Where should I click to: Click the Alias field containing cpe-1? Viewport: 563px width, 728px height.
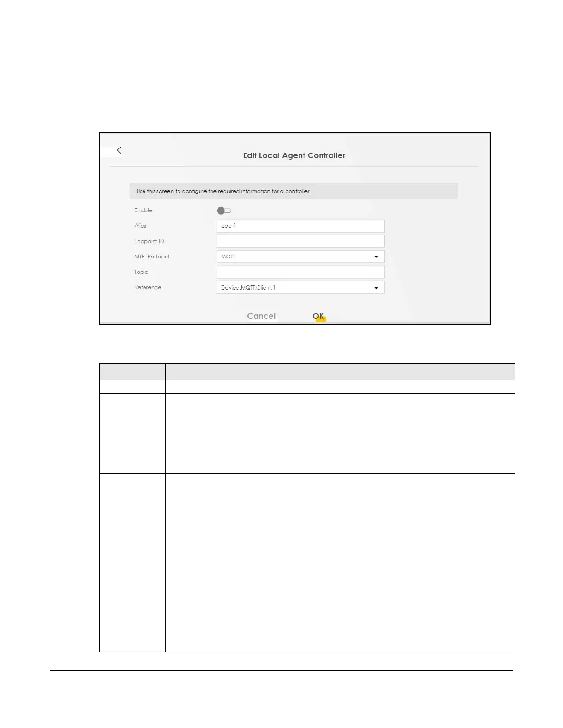tap(300, 226)
